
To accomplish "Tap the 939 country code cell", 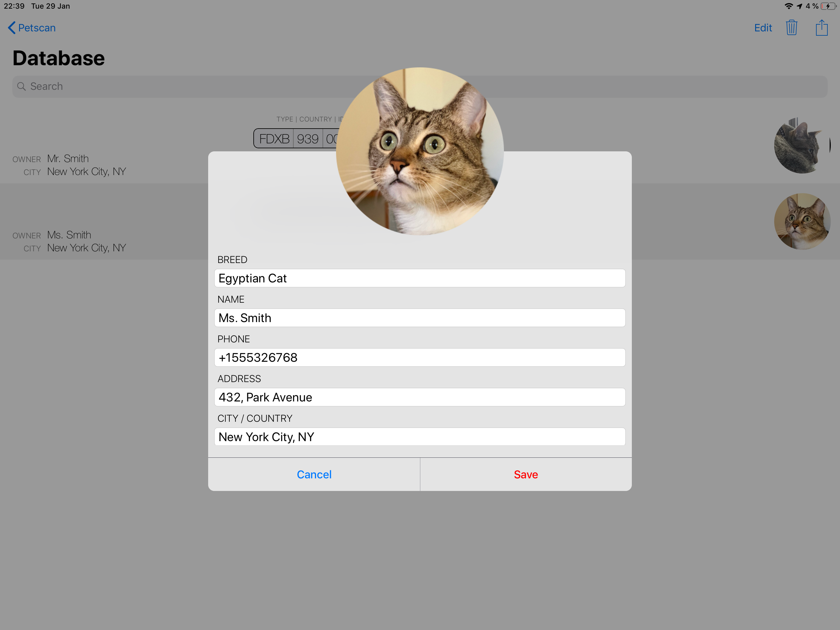I will pos(307,139).
